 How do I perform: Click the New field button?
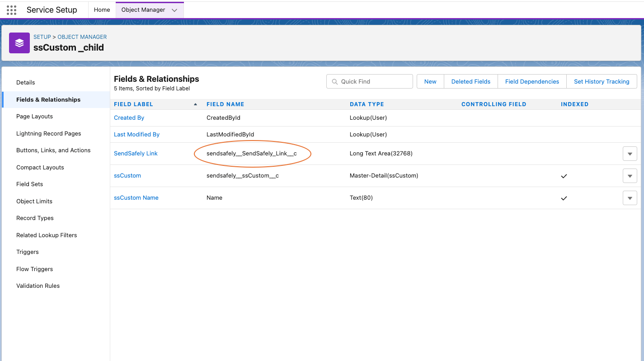(430, 82)
